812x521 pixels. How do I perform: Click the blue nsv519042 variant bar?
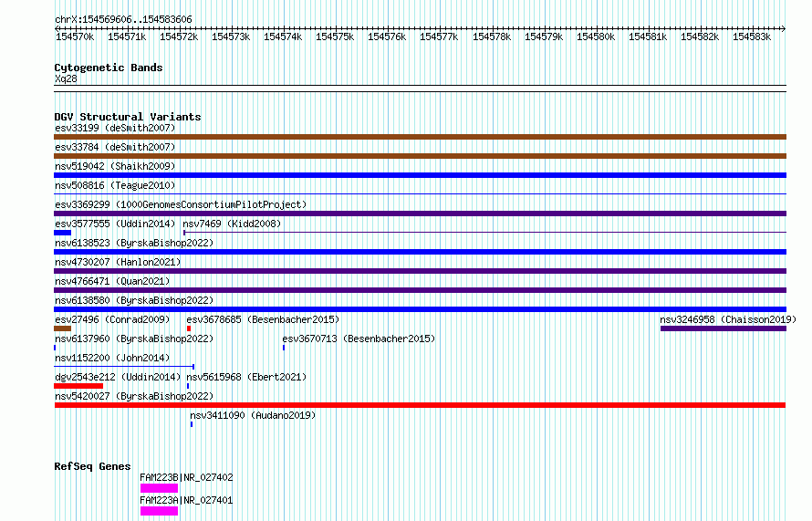point(420,175)
